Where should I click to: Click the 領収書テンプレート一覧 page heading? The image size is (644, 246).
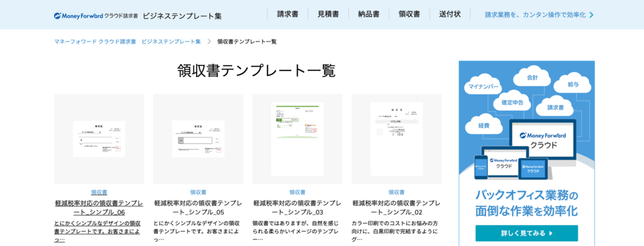[257, 70]
